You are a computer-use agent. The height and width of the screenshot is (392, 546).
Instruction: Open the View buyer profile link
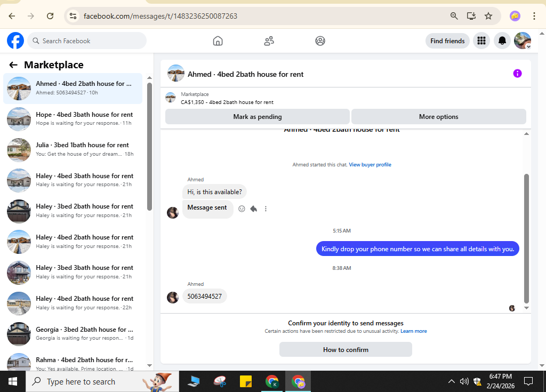pos(370,164)
